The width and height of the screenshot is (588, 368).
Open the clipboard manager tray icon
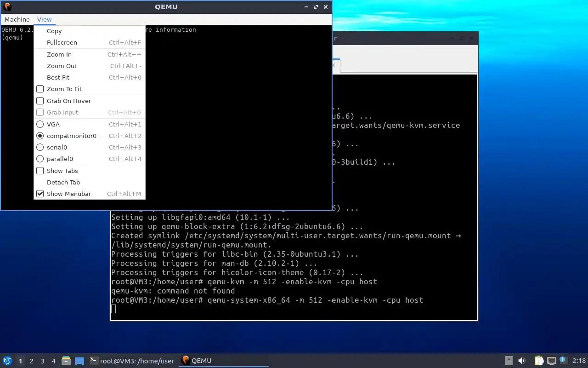tap(539, 361)
